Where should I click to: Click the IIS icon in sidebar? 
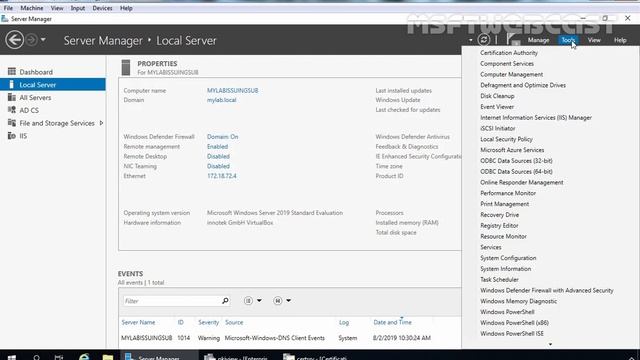tap(12, 136)
